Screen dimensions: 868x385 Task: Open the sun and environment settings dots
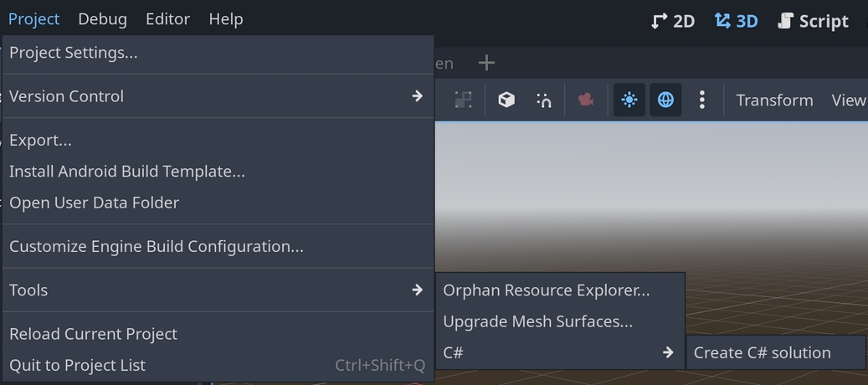tap(701, 100)
